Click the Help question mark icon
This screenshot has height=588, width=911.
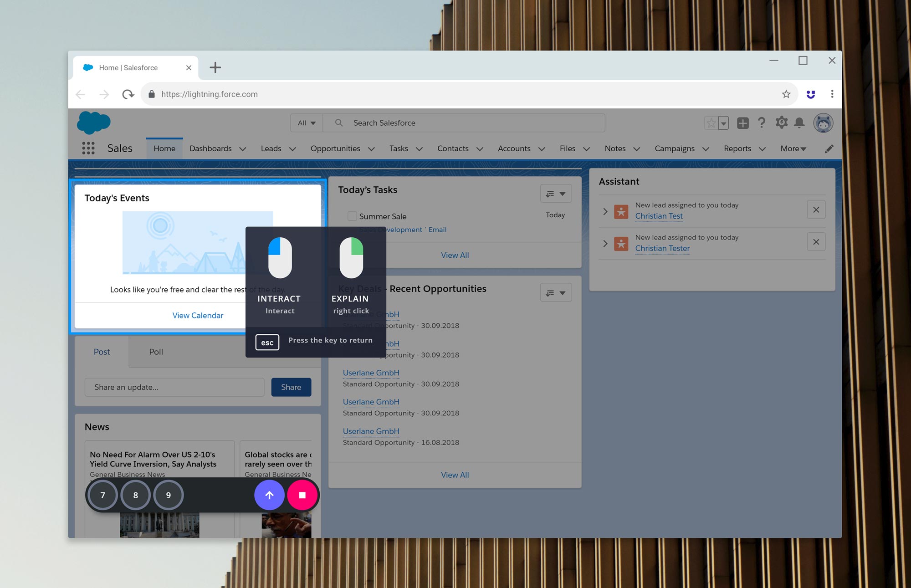(x=762, y=123)
